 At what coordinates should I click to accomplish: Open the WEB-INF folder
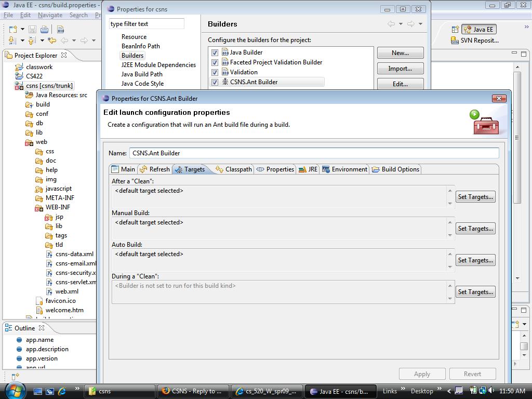tap(57, 207)
